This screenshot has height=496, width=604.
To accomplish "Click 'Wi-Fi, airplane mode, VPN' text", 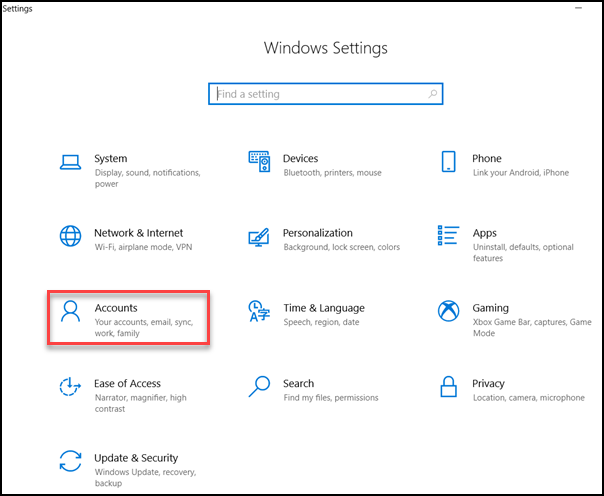I will point(143,247).
